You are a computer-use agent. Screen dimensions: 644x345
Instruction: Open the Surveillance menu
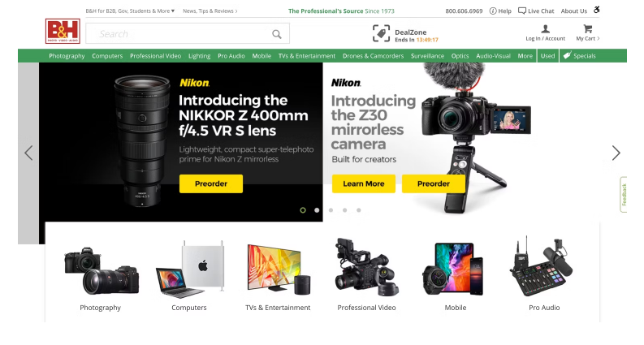[x=427, y=56]
